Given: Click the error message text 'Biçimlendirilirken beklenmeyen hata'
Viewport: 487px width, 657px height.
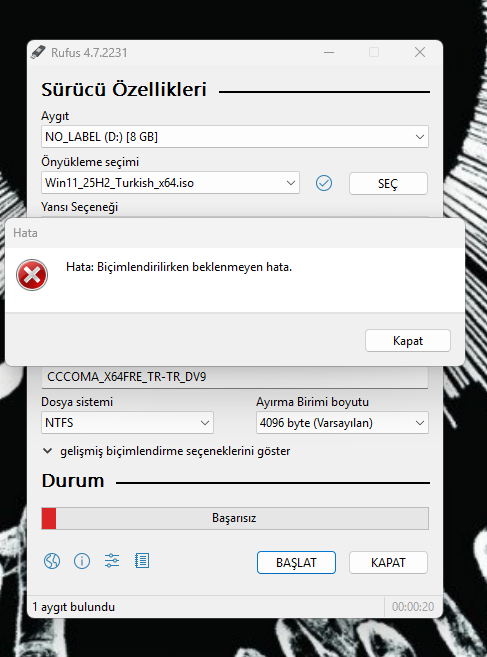Looking at the screenshot, I should [x=194, y=267].
